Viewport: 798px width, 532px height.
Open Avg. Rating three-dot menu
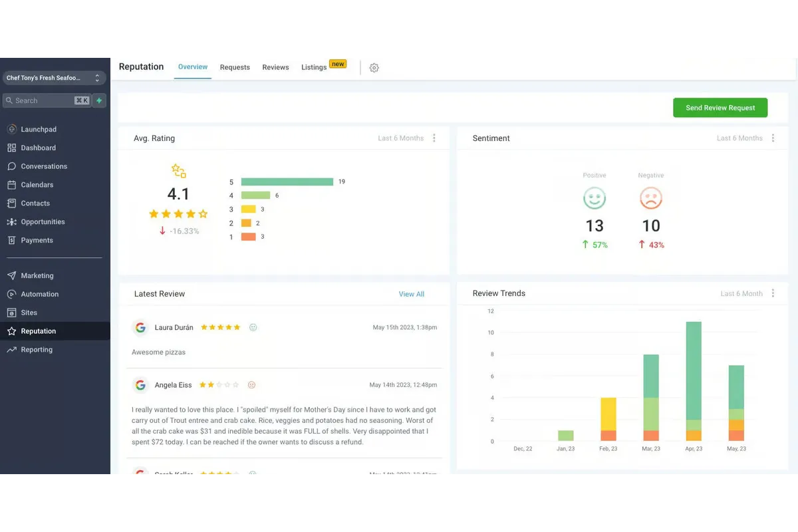pos(434,138)
